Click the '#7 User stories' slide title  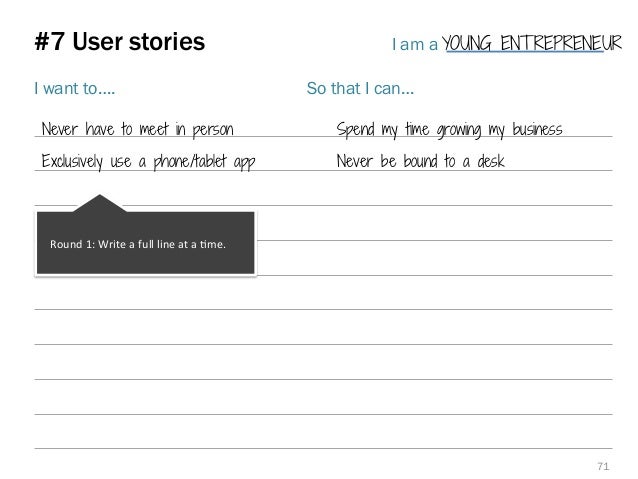120,42
